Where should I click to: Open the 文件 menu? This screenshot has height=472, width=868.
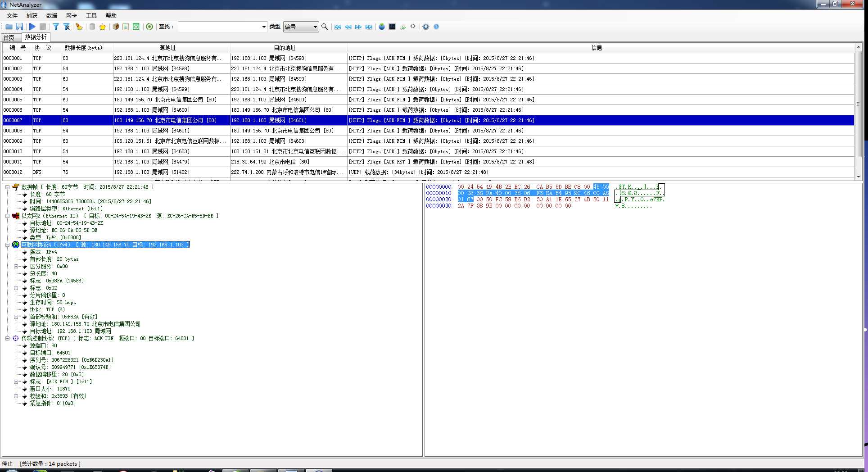tap(12, 15)
